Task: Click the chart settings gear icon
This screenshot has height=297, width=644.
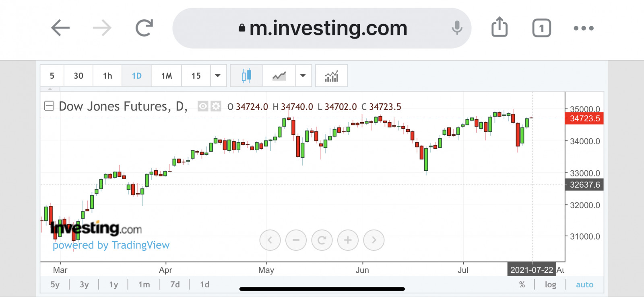Action: pos(216,106)
